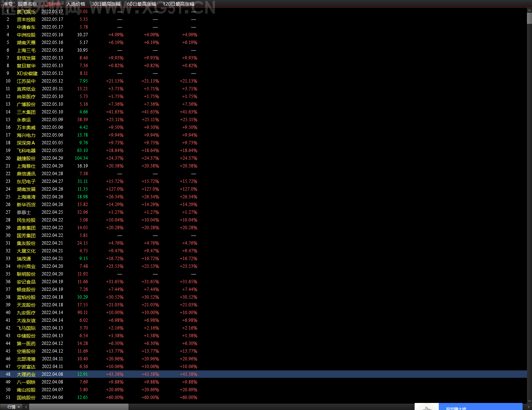Select the 国统股份 row

point(263,398)
